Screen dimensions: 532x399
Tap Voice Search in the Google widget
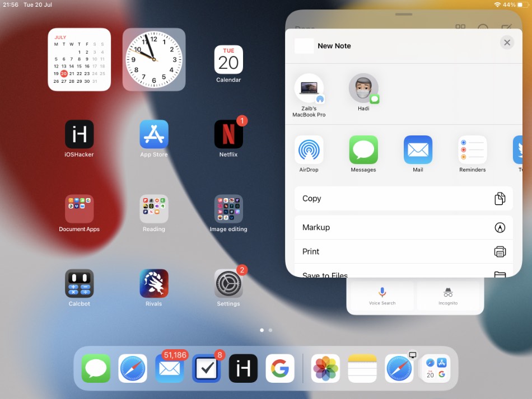[x=382, y=296]
